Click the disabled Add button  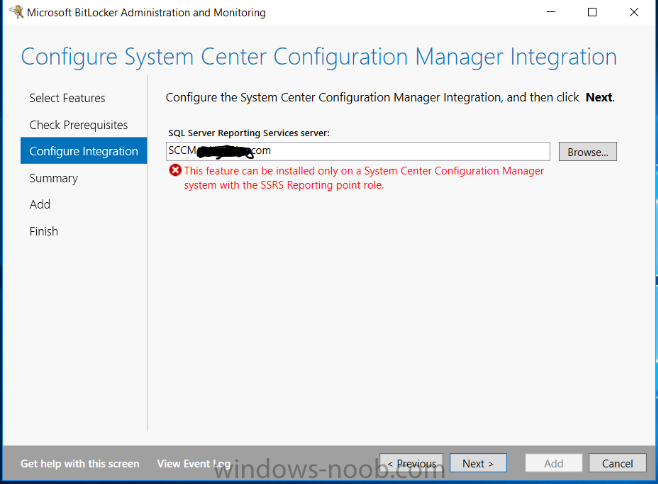tap(554, 463)
